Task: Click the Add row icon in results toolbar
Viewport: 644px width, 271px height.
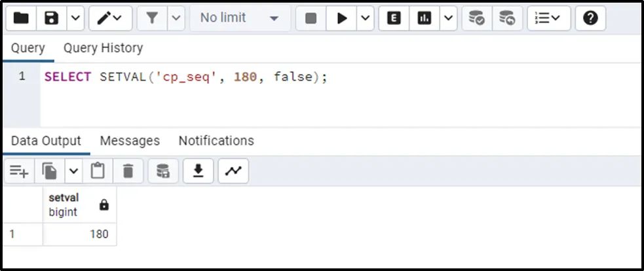Action: tap(18, 171)
